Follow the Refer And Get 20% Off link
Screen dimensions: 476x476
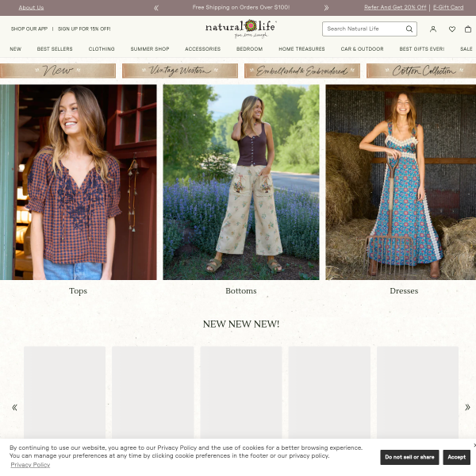(x=395, y=7)
